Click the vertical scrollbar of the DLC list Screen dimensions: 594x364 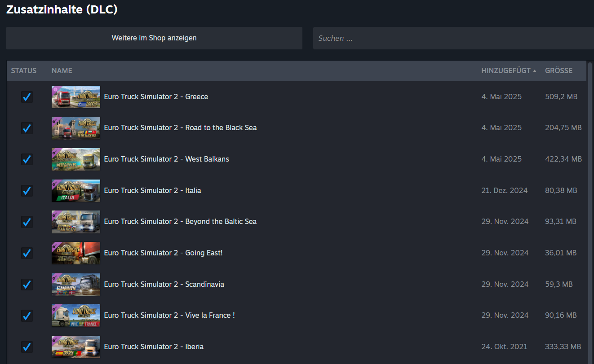(x=590, y=180)
